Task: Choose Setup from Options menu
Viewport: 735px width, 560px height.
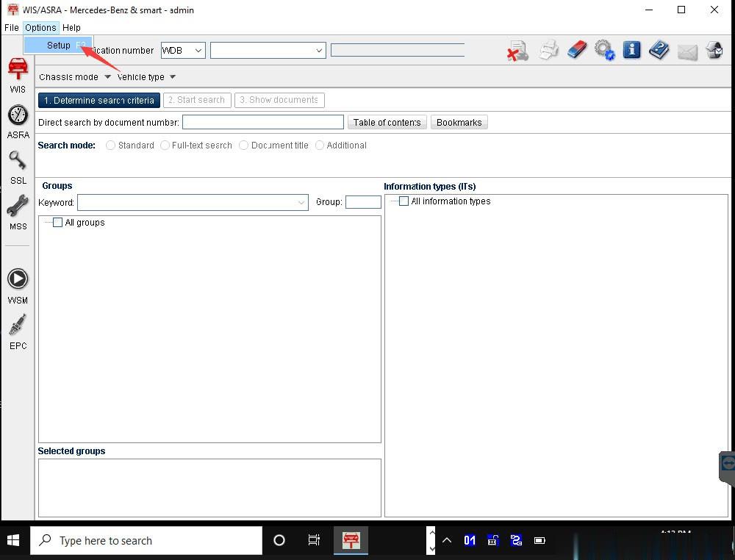Action: click(58, 46)
